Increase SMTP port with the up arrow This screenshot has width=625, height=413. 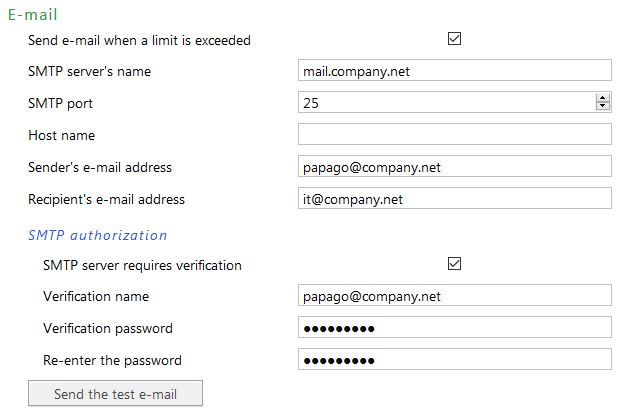pyautogui.click(x=603, y=98)
